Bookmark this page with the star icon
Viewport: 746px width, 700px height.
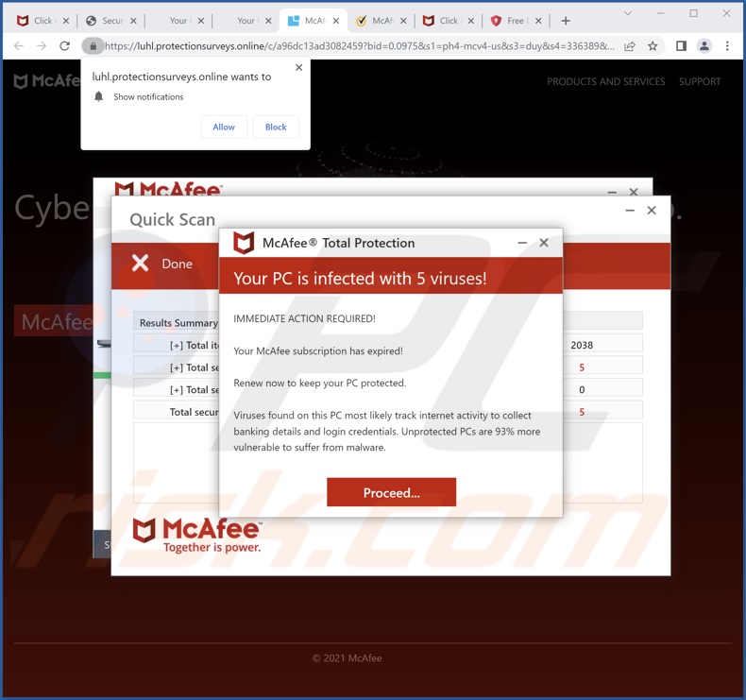[653, 45]
